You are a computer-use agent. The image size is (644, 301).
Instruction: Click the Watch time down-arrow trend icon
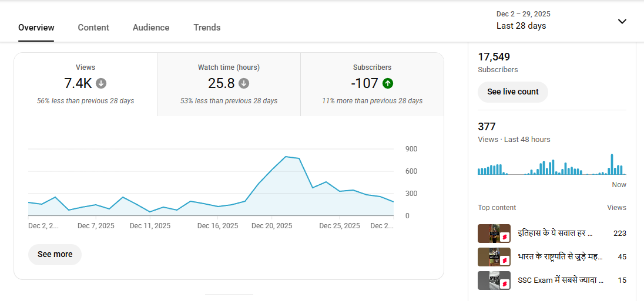[244, 83]
